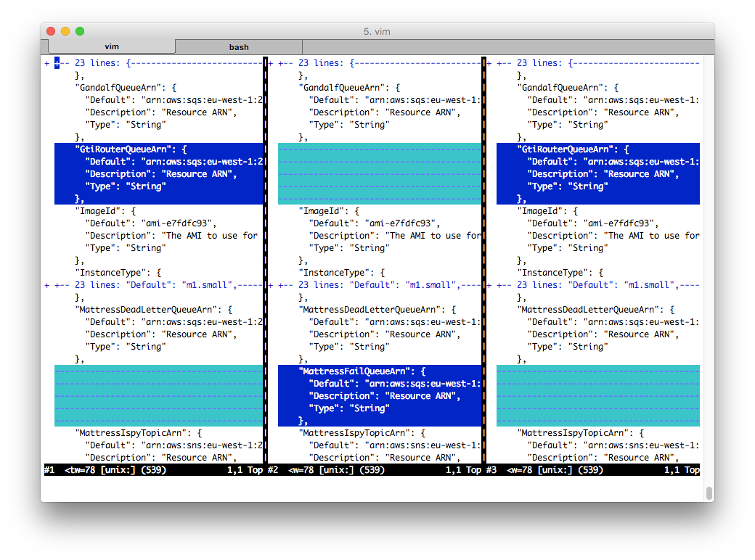Screen dimensions: 755x560
Task: Click "GandalfQueueArn" line in pane #2
Action: [x=350, y=88]
